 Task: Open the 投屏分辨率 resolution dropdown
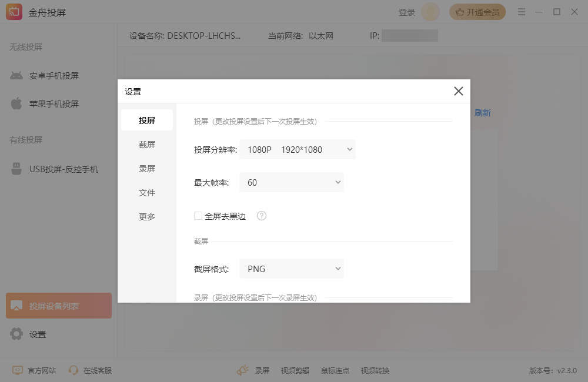(297, 149)
